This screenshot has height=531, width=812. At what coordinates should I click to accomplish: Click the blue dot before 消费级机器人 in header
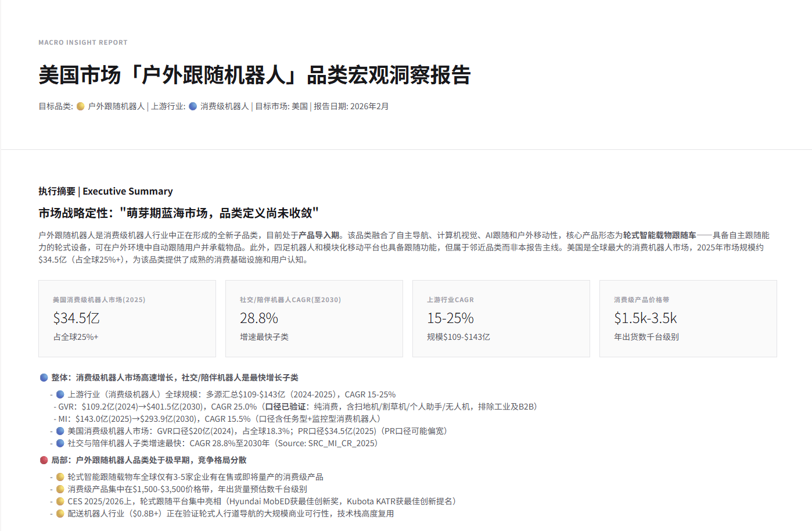click(x=193, y=106)
